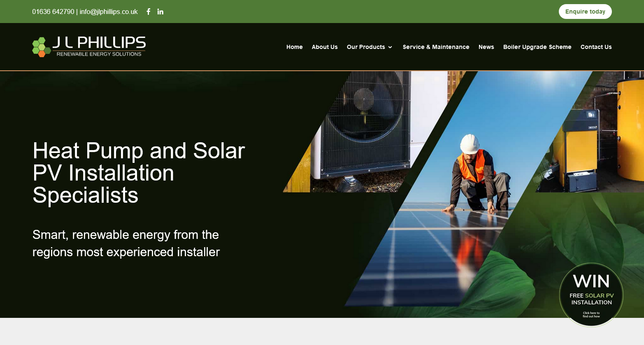Open the LinkedIn profile icon
This screenshot has width=644, height=345.
[x=160, y=12]
